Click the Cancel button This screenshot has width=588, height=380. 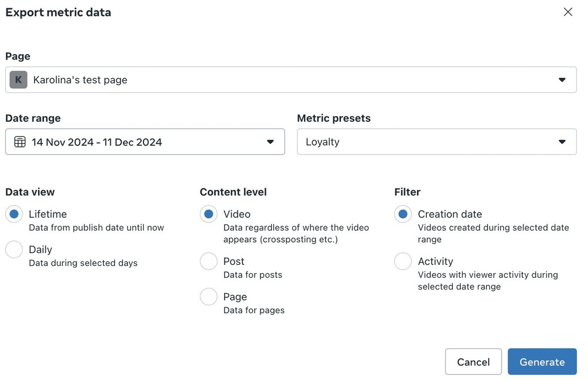coord(473,362)
